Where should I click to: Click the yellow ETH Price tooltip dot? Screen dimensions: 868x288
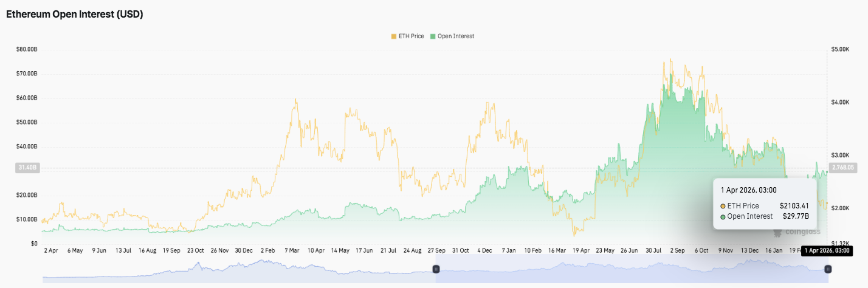(723, 206)
